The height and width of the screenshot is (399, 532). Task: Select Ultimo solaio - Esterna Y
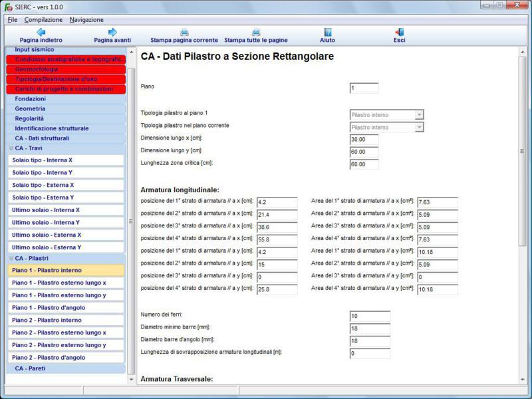coord(66,247)
